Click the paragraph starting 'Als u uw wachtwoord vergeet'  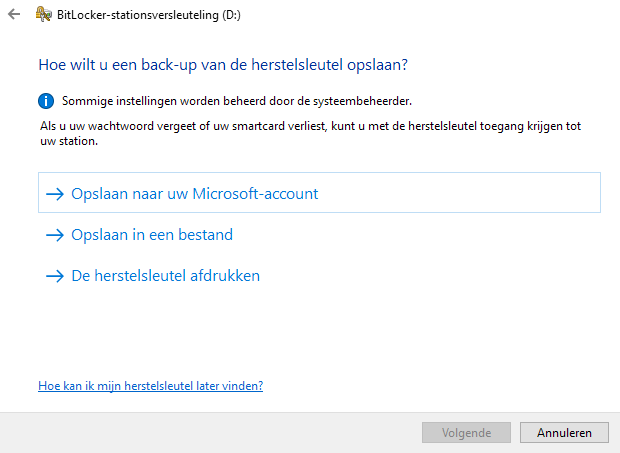310,134
